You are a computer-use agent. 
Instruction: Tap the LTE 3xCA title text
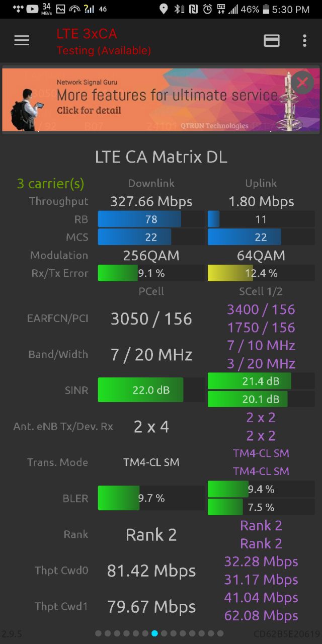pos(87,34)
